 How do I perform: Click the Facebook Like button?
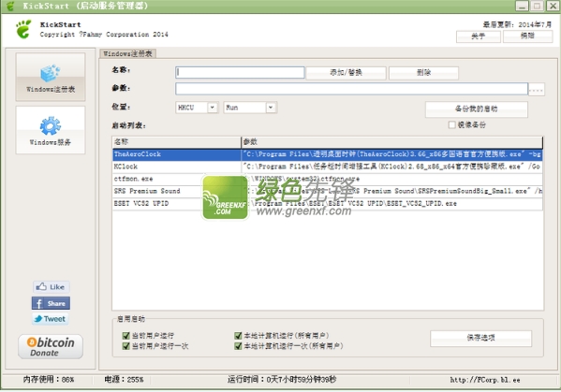pos(52,286)
